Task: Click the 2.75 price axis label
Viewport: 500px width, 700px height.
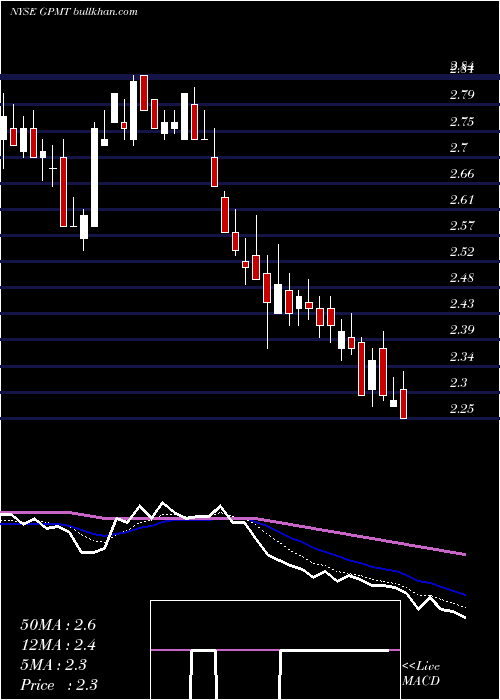Action: pyautogui.click(x=462, y=121)
